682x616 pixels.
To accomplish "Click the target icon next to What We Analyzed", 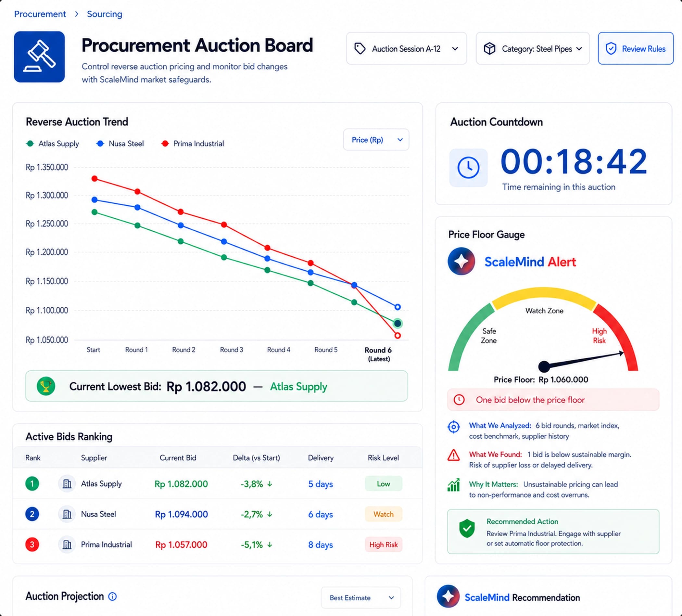I will pos(454,427).
